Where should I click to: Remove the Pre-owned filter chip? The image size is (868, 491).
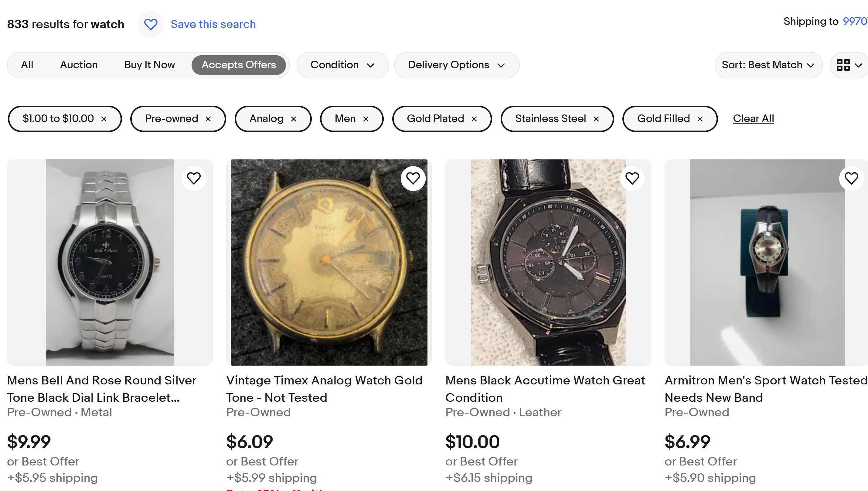tap(208, 119)
